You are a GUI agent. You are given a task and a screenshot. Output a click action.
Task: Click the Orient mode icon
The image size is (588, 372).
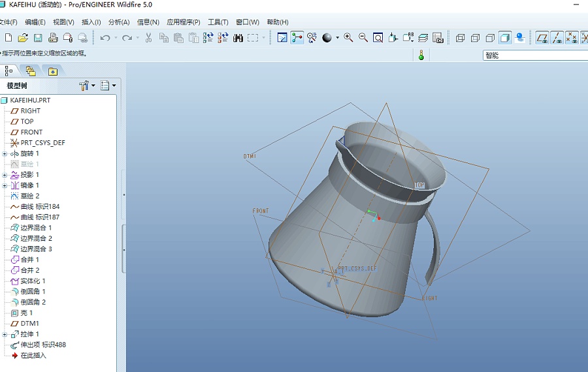pyautogui.click(x=312, y=38)
